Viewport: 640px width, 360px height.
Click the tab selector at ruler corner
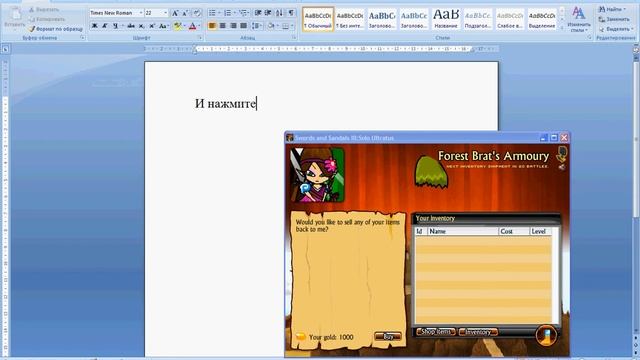click(x=5, y=49)
